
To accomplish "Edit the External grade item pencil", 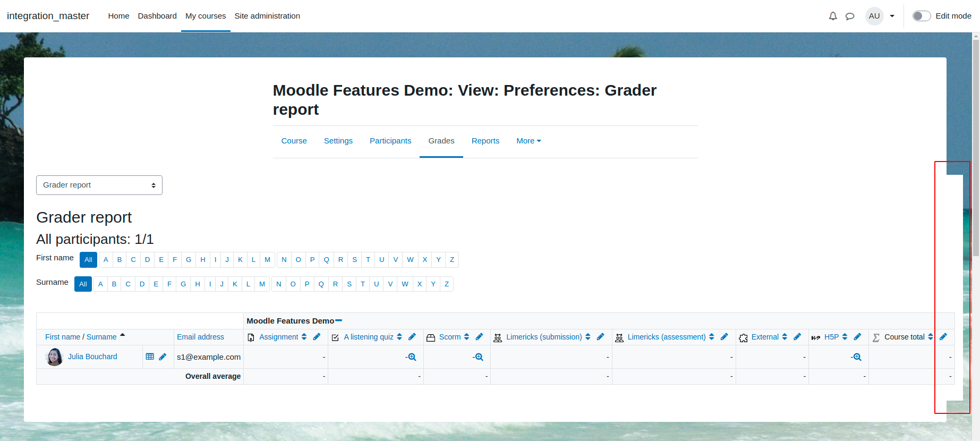I will point(797,337).
